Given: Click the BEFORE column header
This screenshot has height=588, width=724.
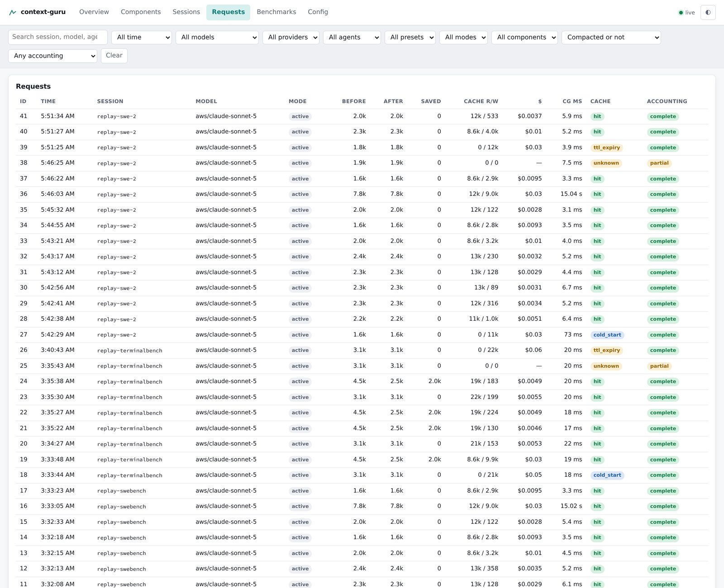Looking at the screenshot, I should click(x=354, y=101).
